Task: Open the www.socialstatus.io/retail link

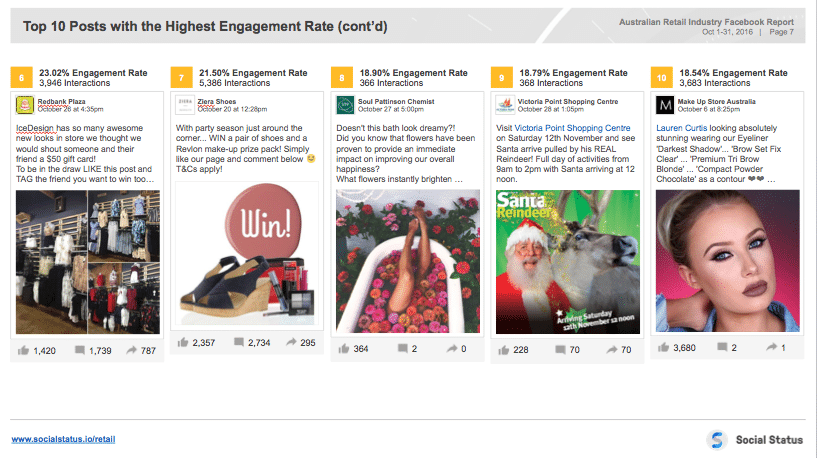Action: [x=63, y=439]
